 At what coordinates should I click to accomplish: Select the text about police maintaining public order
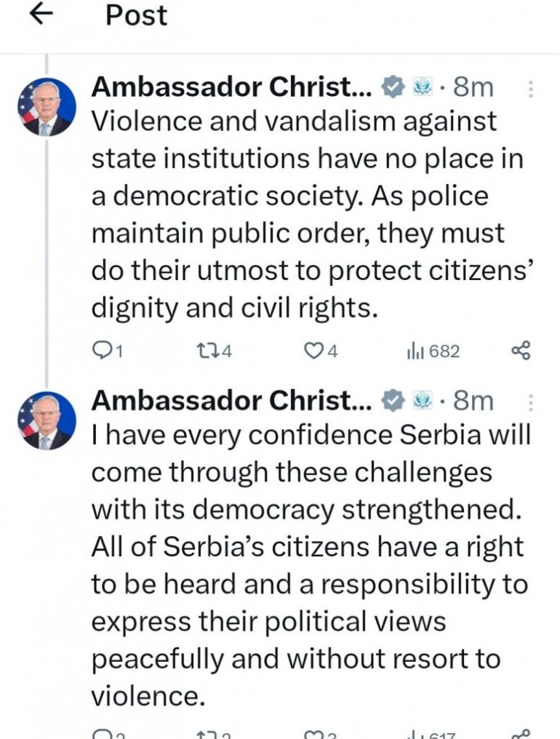point(298,234)
